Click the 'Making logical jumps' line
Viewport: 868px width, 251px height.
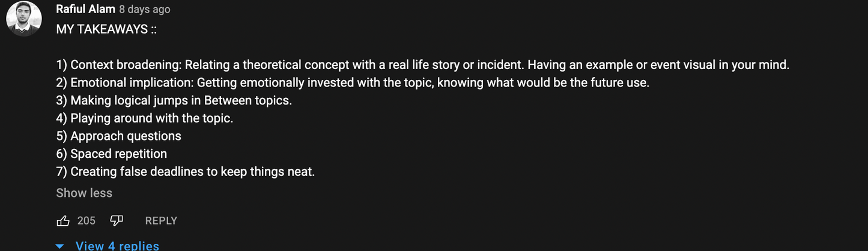click(x=174, y=100)
